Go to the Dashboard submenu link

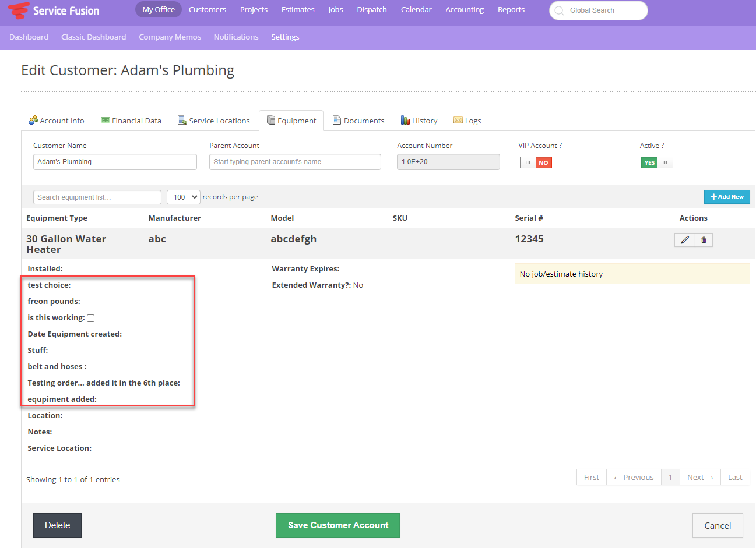point(29,37)
